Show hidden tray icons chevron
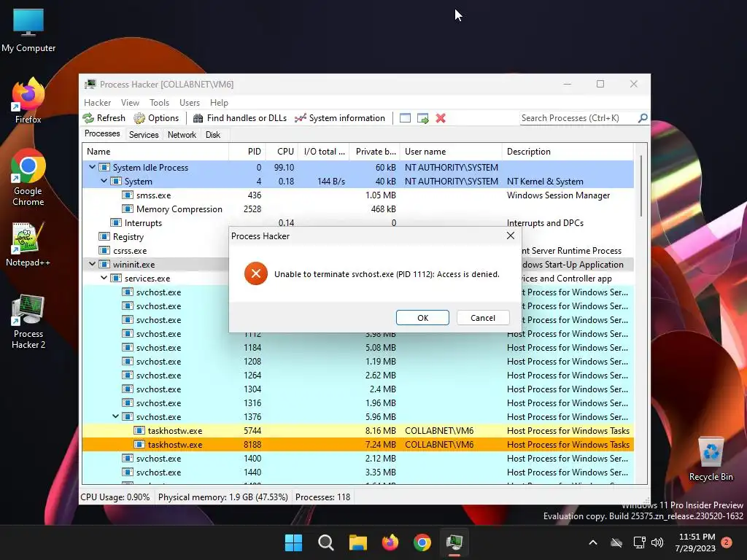747x560 pixels. coord(593,542)
